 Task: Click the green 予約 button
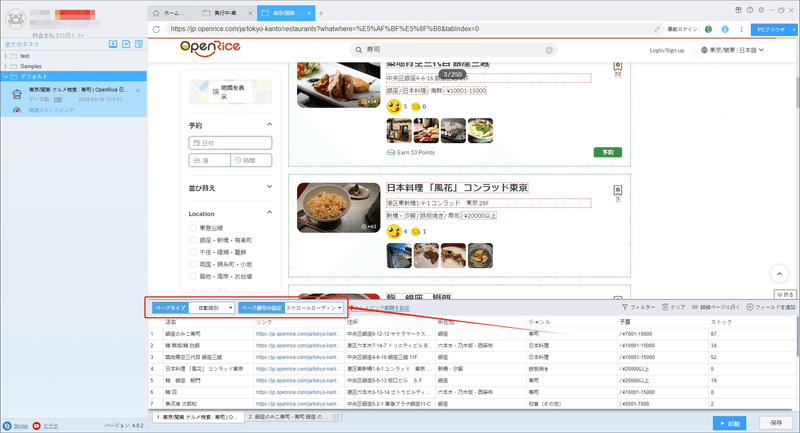tap(608, 152)
